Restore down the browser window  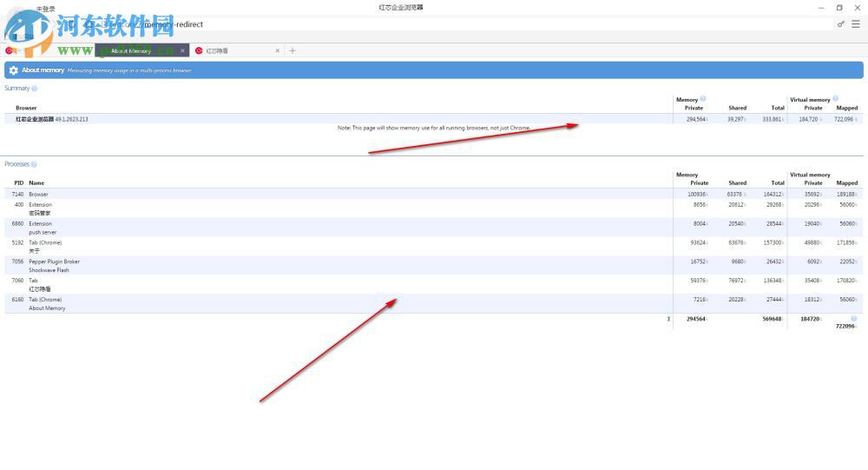(839, 8)
